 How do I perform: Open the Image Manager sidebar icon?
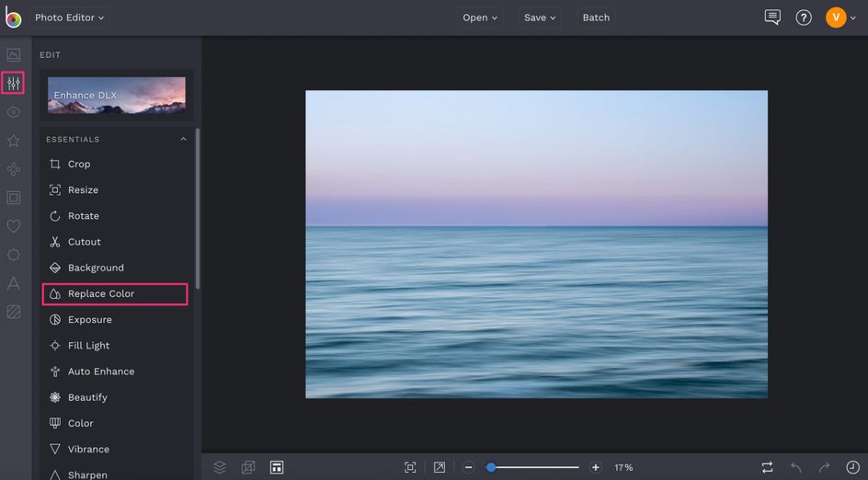(x=13, y=55)
